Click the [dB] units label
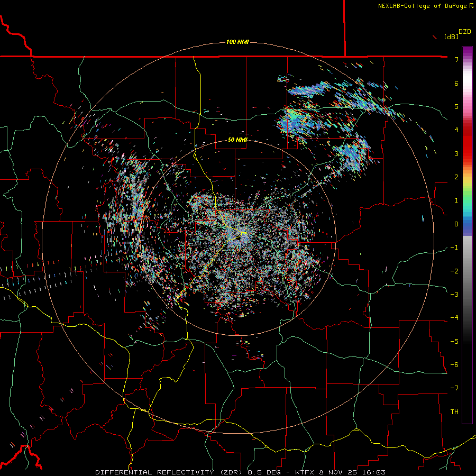 click(x=452, y=36)
